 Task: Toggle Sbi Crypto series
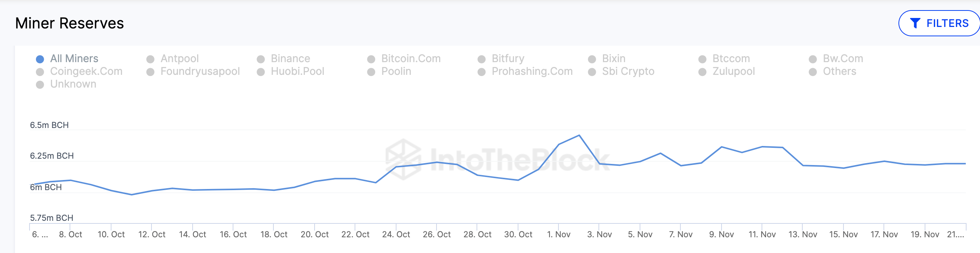click(628, 71)
